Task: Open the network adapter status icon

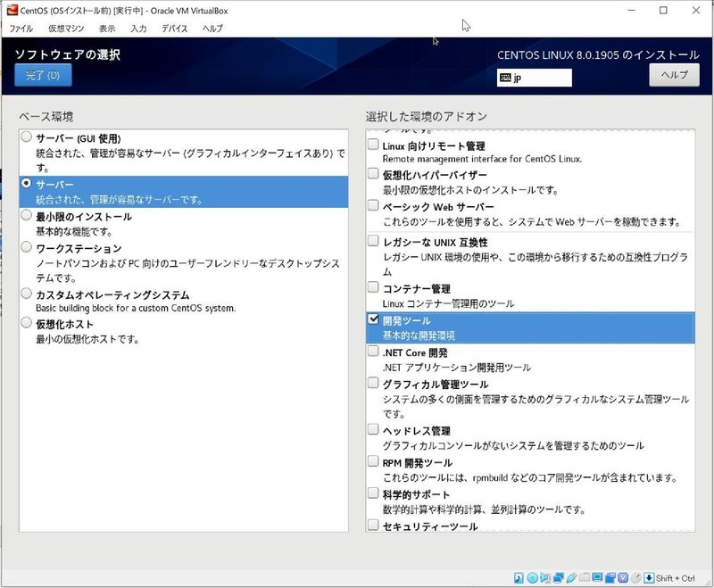Action: pos(559,578)
